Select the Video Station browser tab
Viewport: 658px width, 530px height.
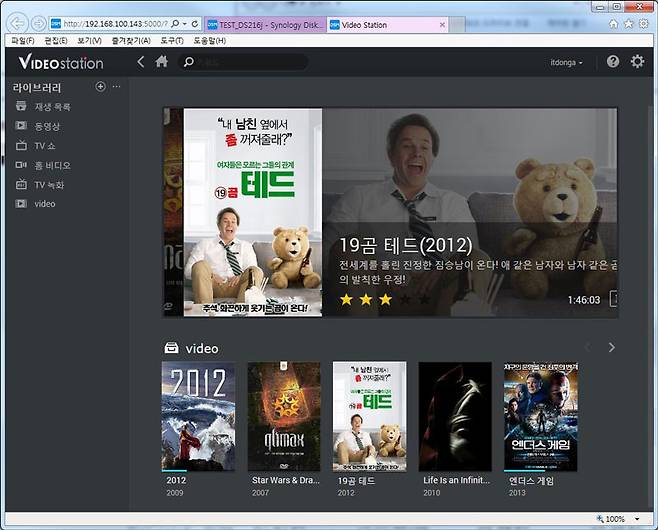pyautogui.click(x=384, y=25)
